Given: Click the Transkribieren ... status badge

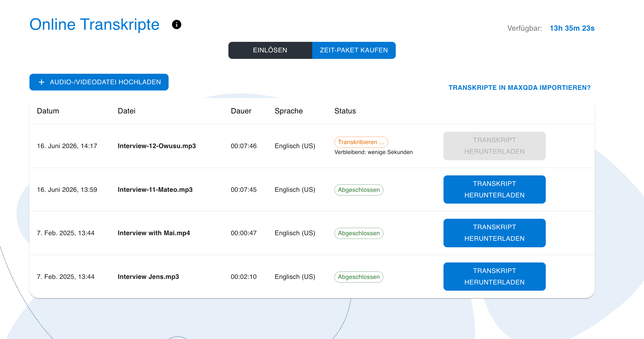Looking at the screenshot, I should (361, 142).
